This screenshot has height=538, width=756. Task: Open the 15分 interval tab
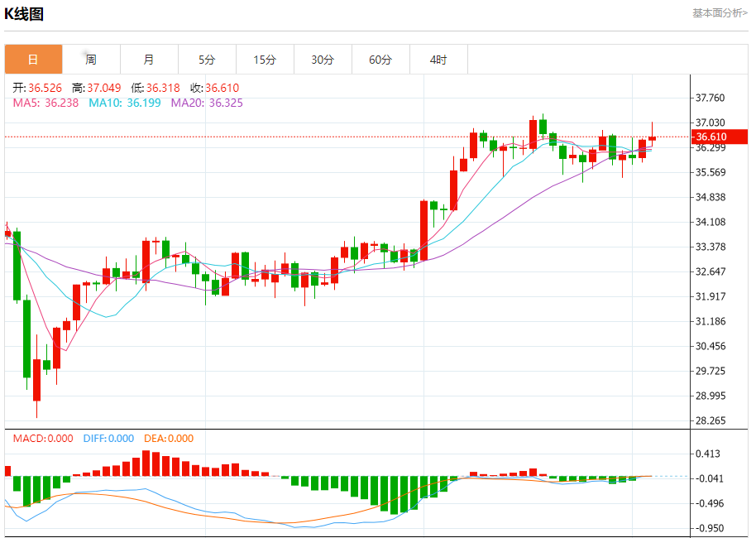pos(265,60)
